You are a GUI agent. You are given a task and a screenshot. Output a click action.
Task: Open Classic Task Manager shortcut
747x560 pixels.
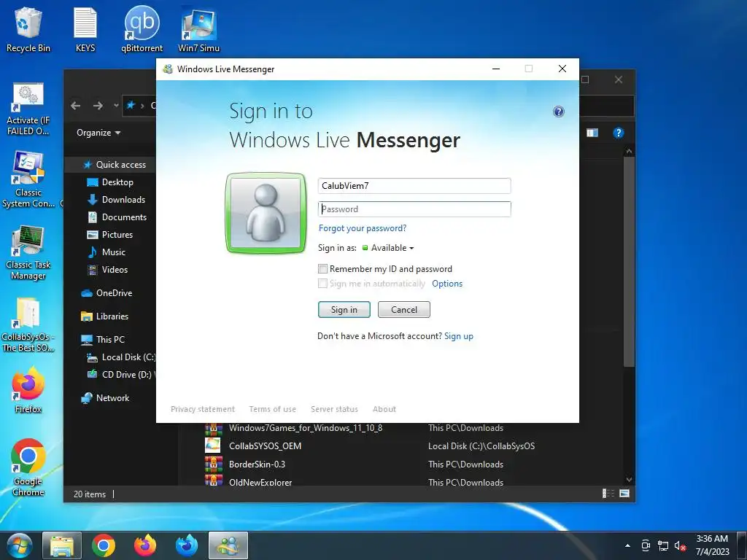tap(28, 253)
